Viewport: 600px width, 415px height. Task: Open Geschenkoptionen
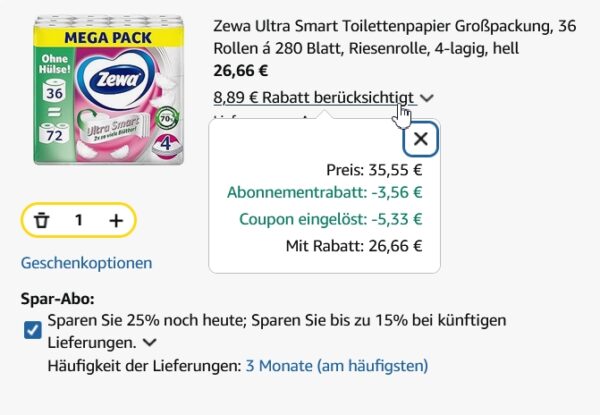[x=86, y=263]
